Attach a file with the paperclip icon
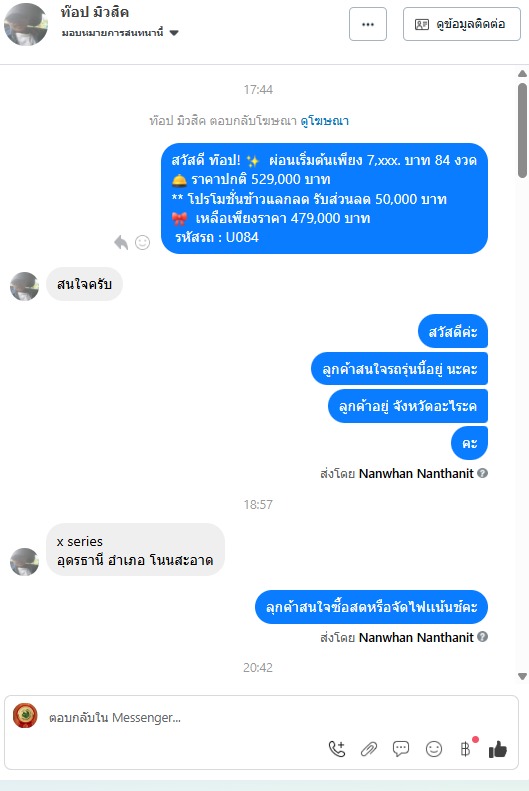Image resolution: width=529 pixels, height=791 pixels. tap(369, 749)
